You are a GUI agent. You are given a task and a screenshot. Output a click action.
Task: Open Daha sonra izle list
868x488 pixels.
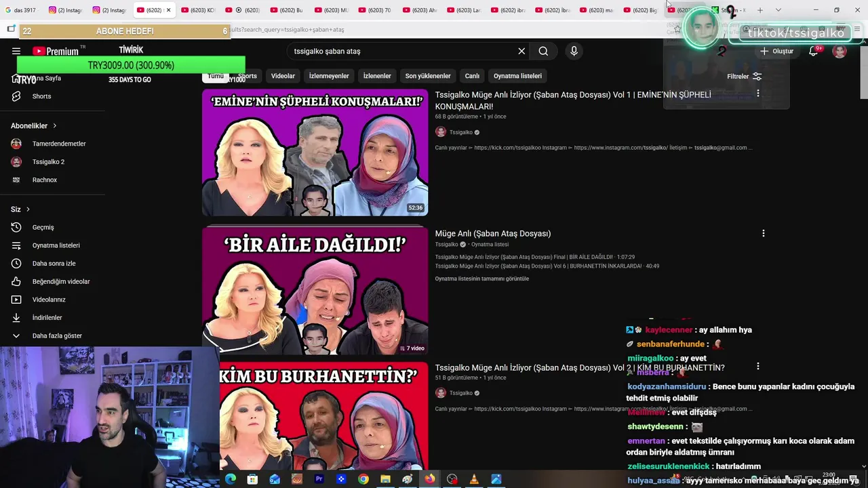pos(54,264)
